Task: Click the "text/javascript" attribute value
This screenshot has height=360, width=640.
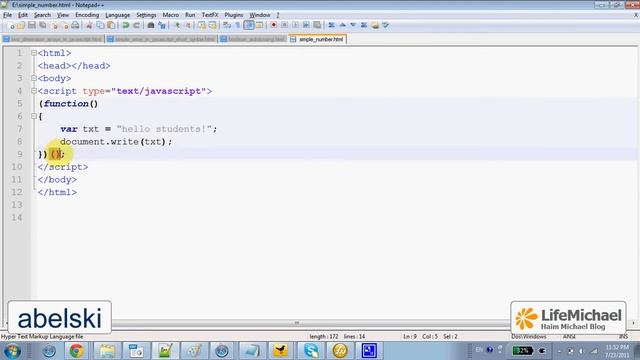Action: [x=159, y=91]
